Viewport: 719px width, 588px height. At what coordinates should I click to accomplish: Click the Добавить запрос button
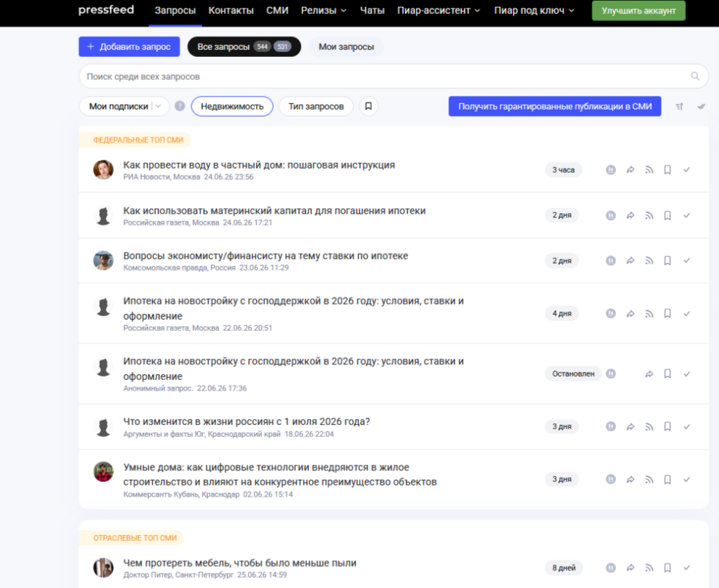point(129,47)
